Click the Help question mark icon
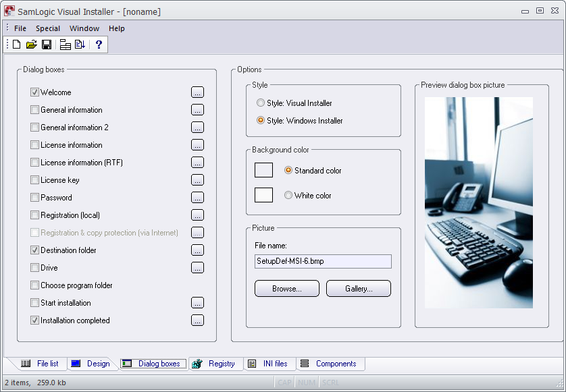 (99, 45)
